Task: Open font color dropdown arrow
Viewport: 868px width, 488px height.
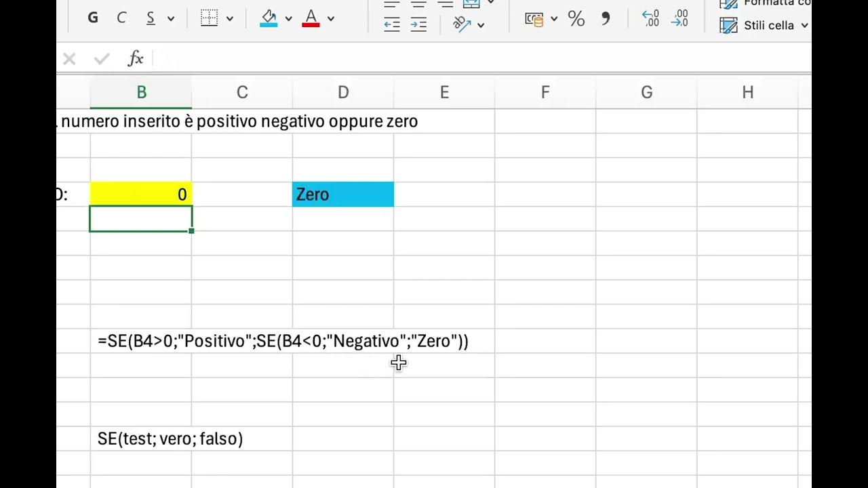Action: [x=331, y=19]
